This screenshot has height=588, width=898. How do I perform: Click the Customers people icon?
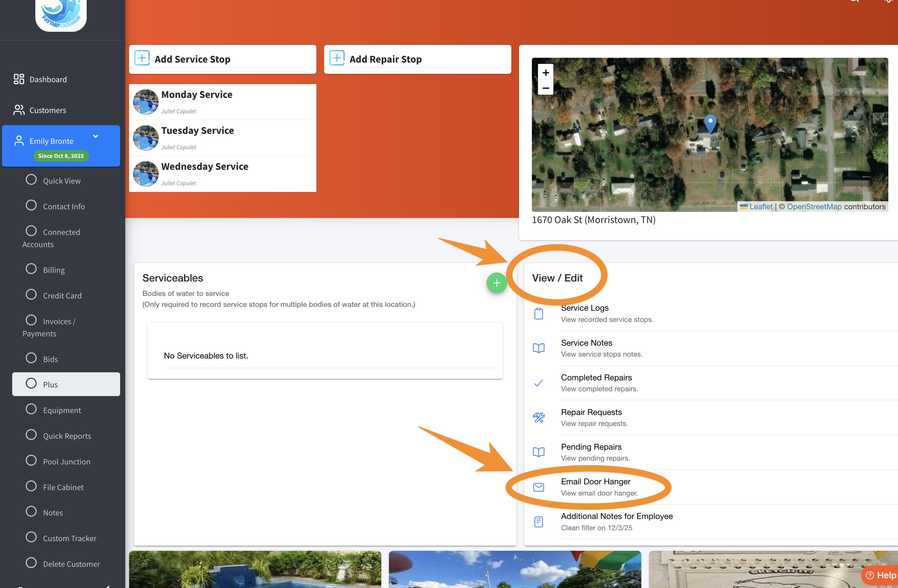tap(19, 110)
